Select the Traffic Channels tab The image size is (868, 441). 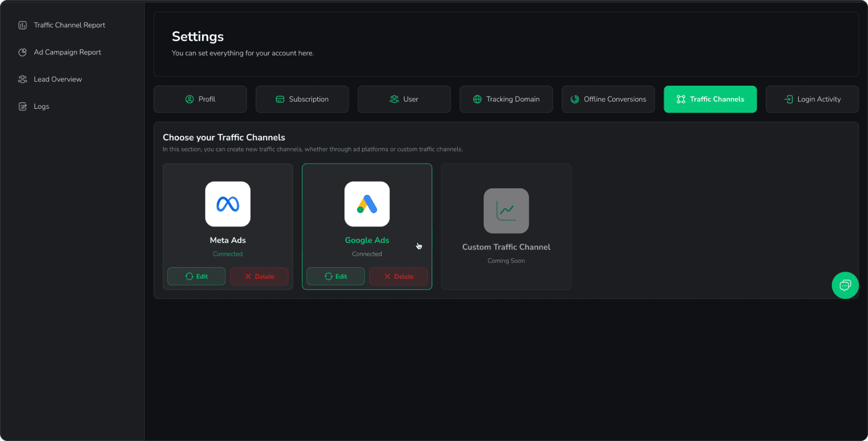click(710, 99)
